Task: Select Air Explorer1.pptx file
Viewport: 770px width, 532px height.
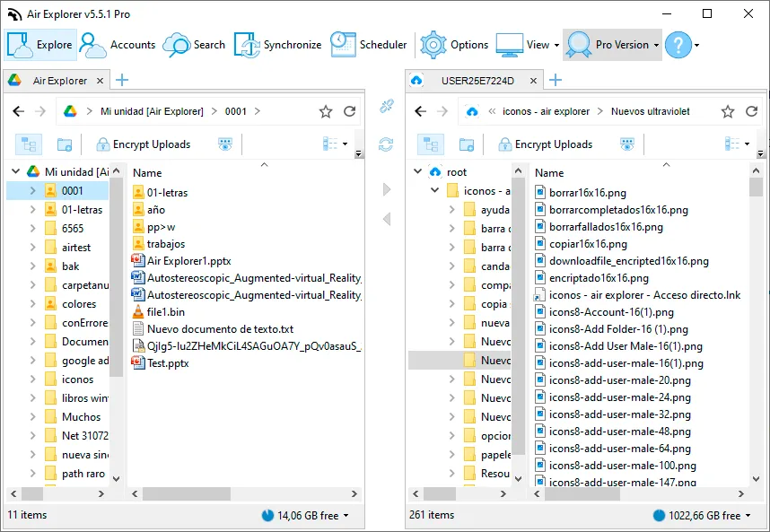Action: tap(189, 261)
